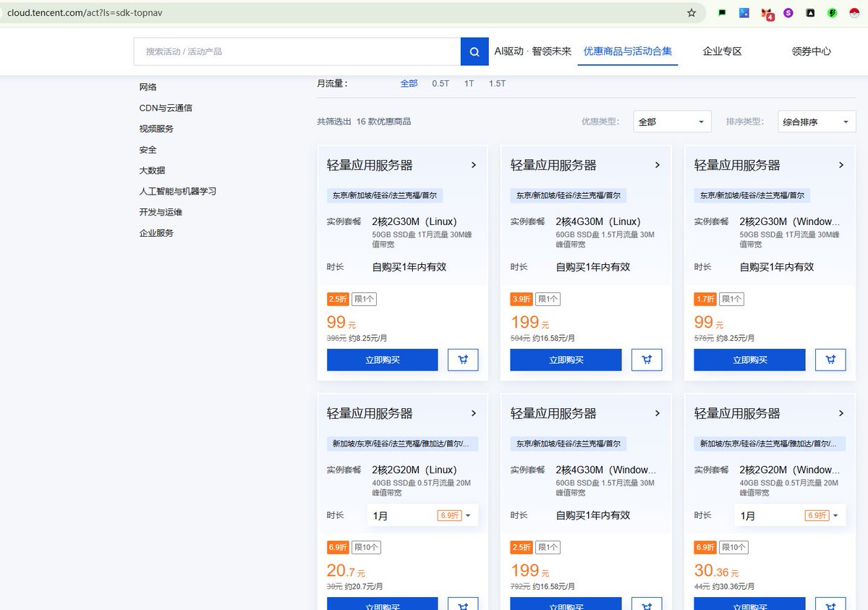Select CDN与云通信 category

(x=166, y=108)
